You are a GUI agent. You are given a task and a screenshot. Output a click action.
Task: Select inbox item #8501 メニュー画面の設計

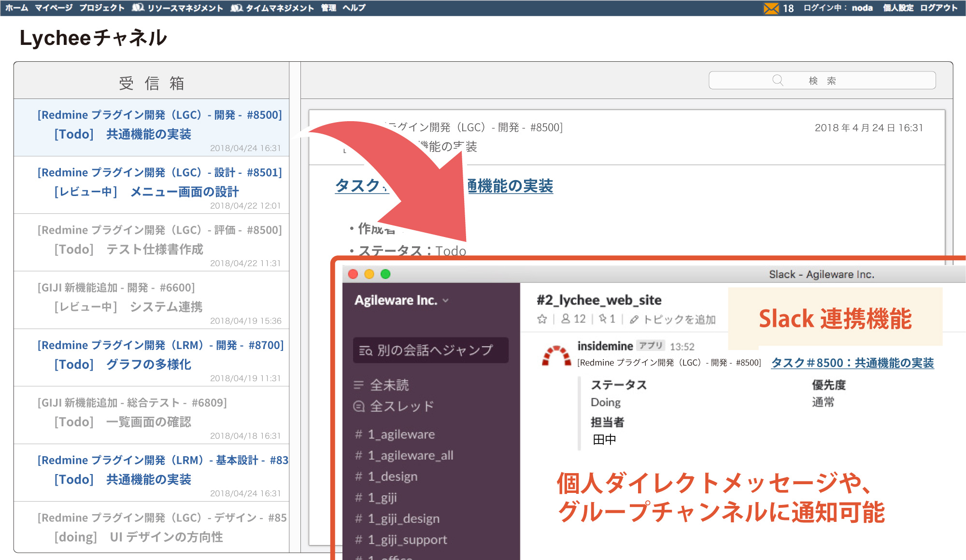point(152,185)
